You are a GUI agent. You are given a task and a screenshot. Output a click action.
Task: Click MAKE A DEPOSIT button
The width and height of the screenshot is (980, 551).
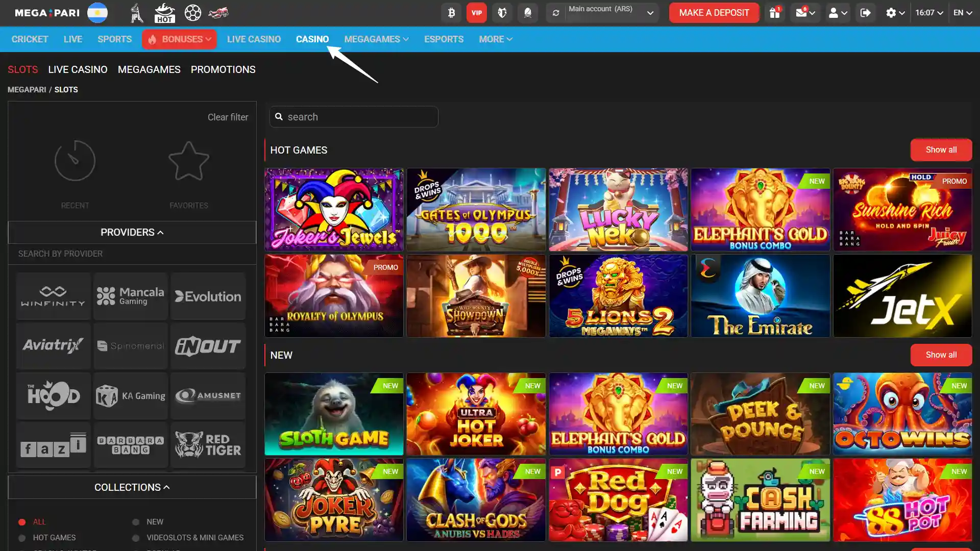(714, 13)
